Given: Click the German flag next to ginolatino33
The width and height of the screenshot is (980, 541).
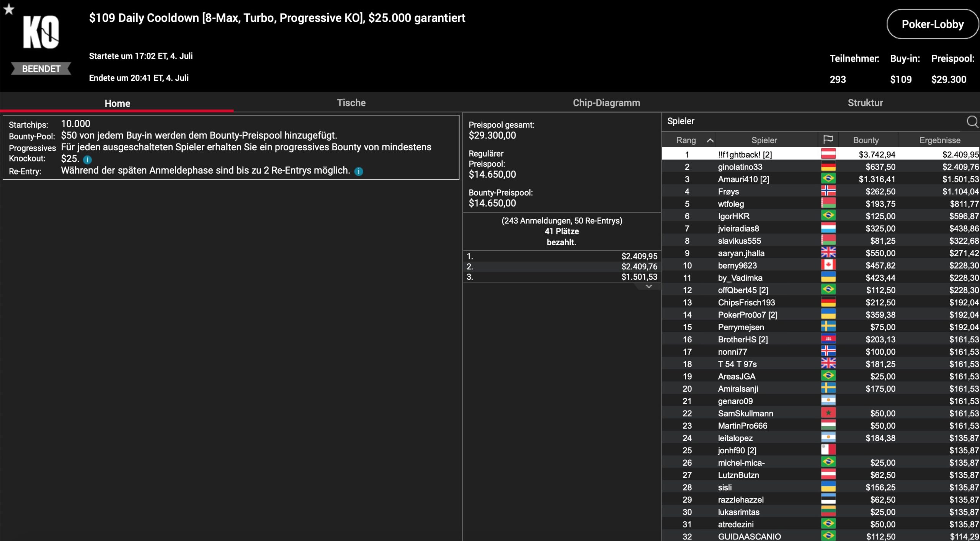Looking at the screenshot, I should click(x=828, y=167).
